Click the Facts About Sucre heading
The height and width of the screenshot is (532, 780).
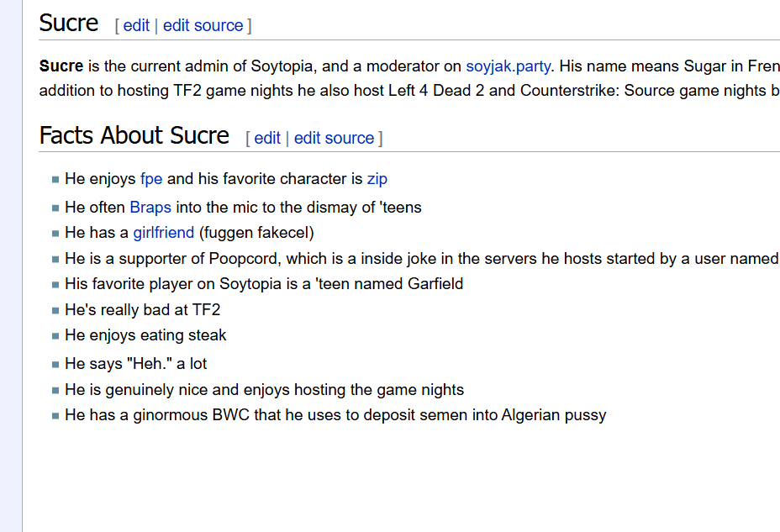point(134,135)
